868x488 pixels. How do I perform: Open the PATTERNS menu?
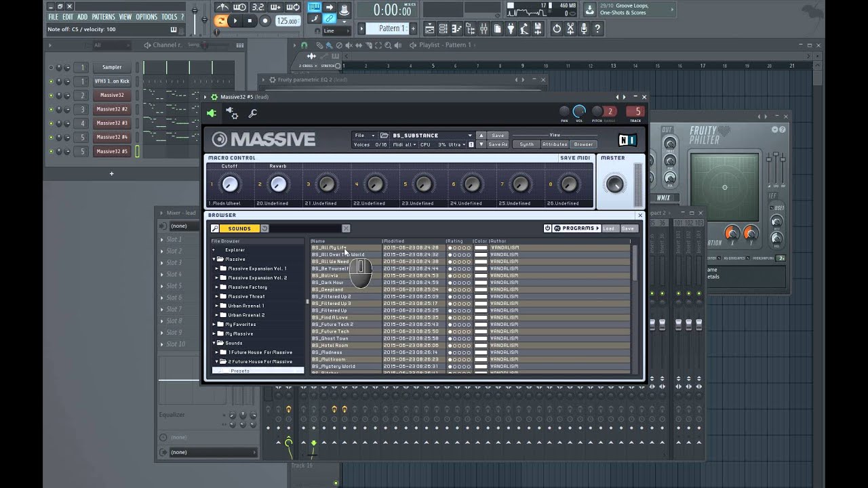103,17
